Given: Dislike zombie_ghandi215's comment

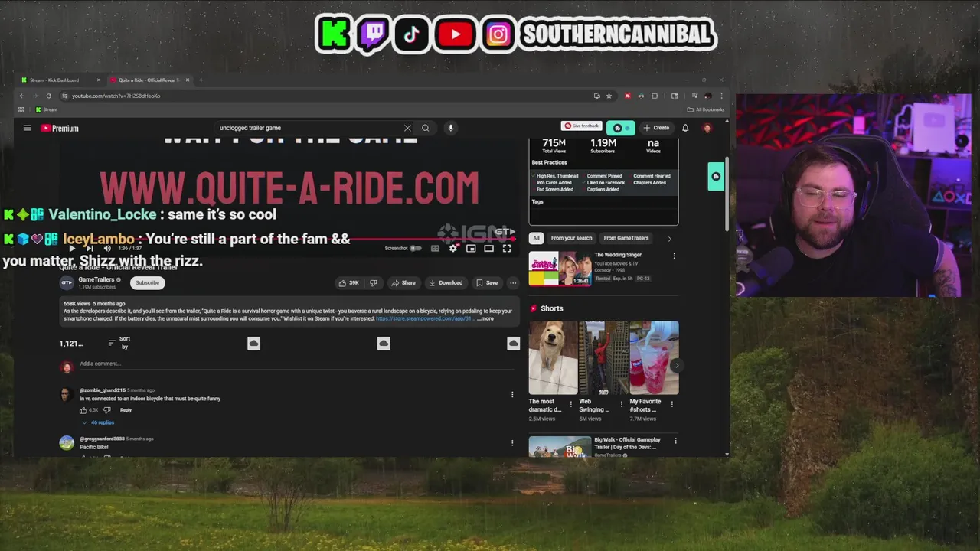Looking at the screenshot, I should pyautogui.click(x=107, y=410).
